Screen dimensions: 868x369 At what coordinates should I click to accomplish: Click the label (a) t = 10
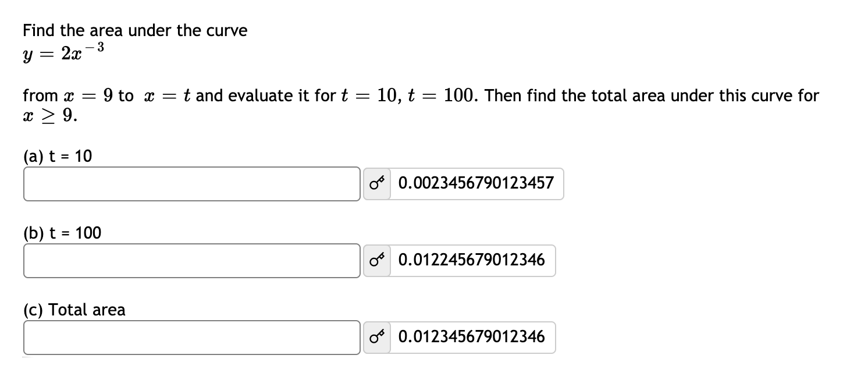pyautogui.click(x=56, y=156)
